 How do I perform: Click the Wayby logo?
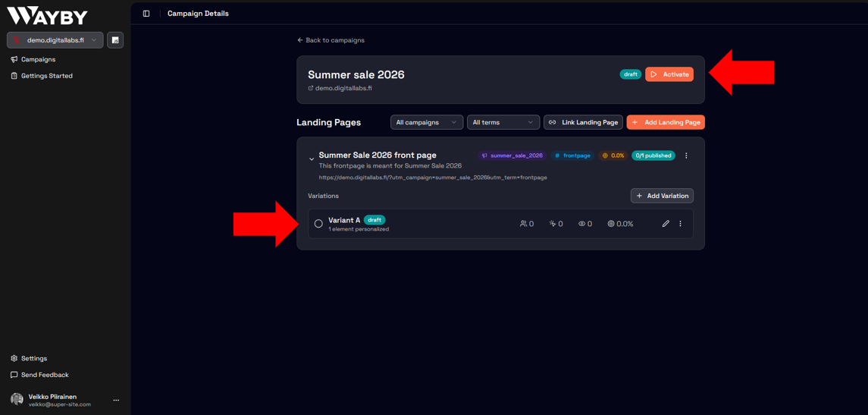tap(47, 16)
